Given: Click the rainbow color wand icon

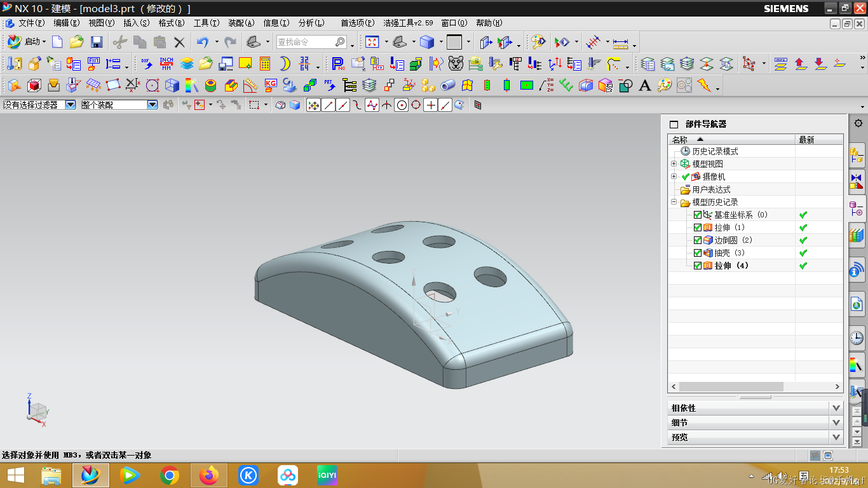Looking at the screenshot, I should pos(191,85).
